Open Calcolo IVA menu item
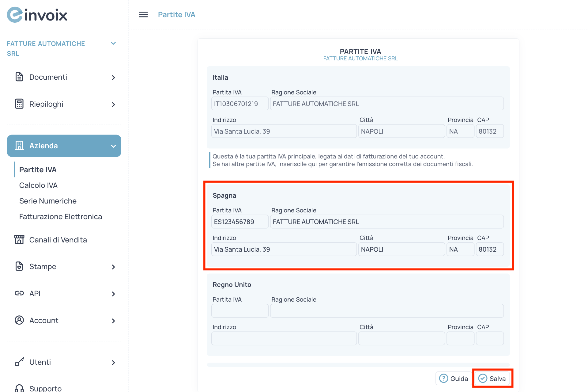Screen dimensions: 588x392 [x=38, y=185]
